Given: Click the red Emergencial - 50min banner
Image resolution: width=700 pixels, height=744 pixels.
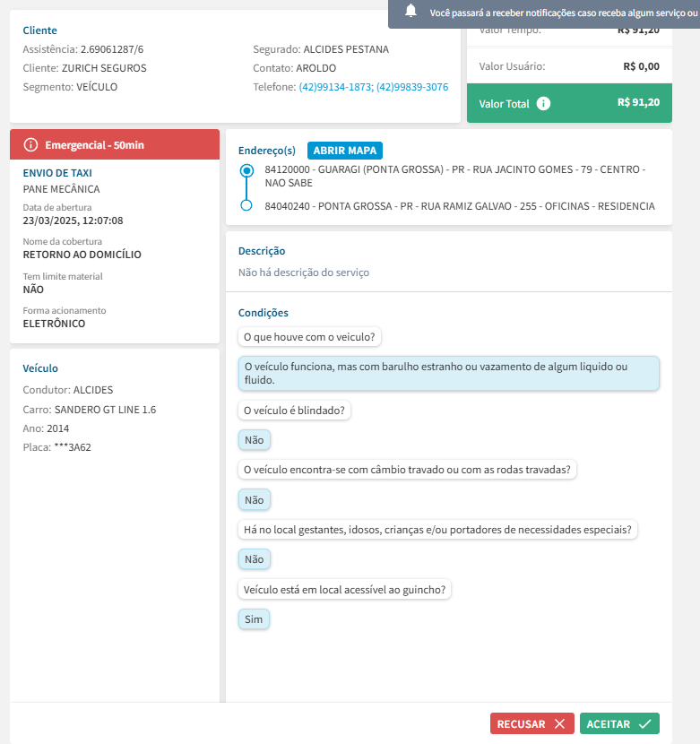Looking at the screenshot, I should click(x=115, y=144).
